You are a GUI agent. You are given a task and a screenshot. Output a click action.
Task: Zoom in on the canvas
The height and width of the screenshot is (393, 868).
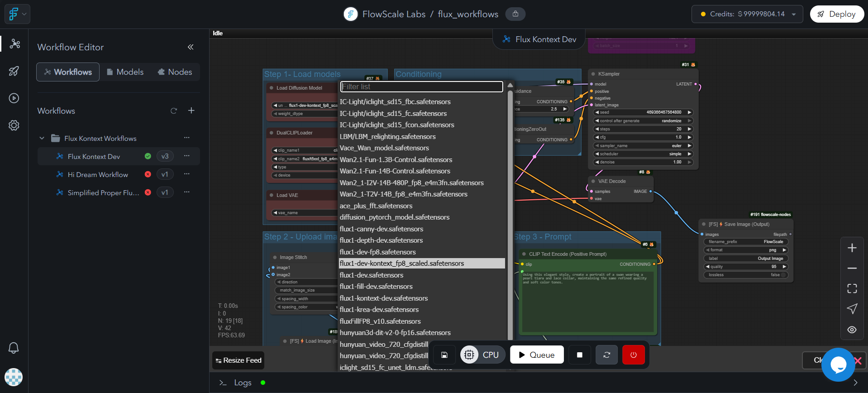pos(852,248)
